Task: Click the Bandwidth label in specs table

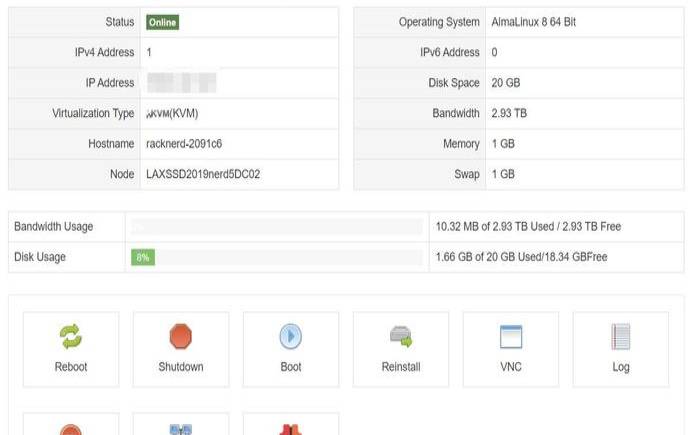Action: click(456, 113)
